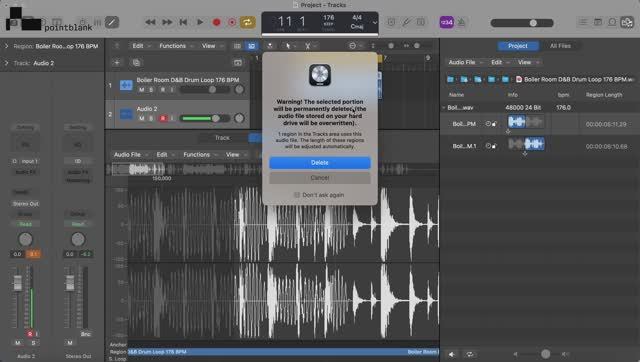
Task: Open the LCD display mode dropdown arrow
Action: (x=374, y=22)
